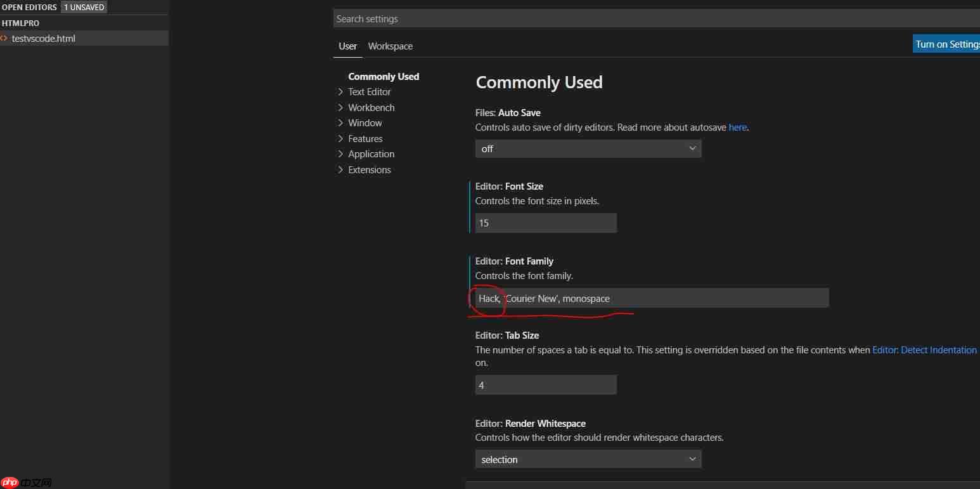Click the HTML file icon beside testvscode.html
The image size is (980, 489).
tap(4, 39)
